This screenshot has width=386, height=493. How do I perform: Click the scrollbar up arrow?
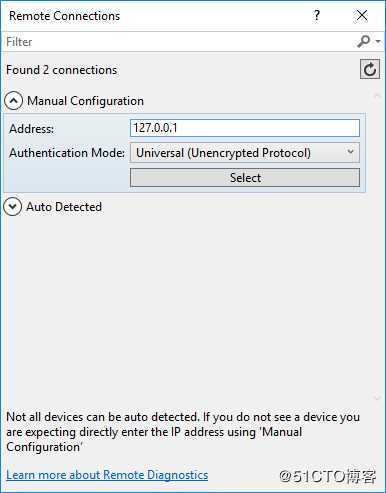pyautogui.click(x=377, y=96)
